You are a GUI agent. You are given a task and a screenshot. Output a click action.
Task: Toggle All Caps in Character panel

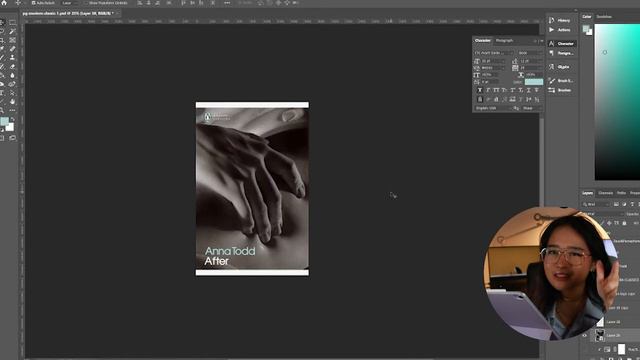[x=496, y=90]
